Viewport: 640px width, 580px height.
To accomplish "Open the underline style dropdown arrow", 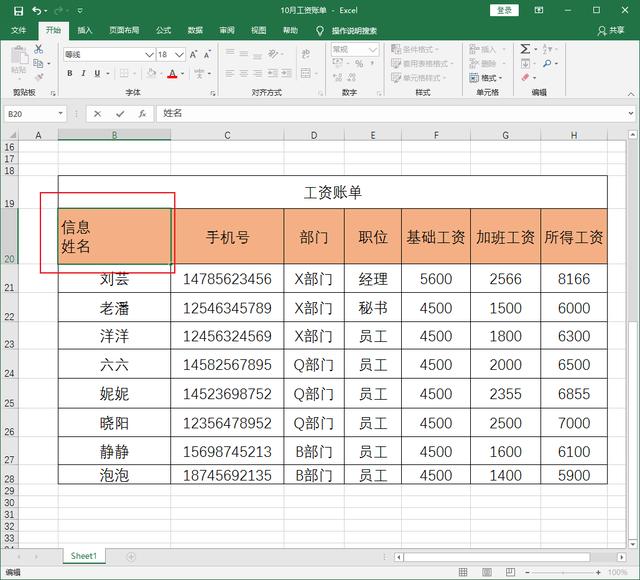I will tap(108, 73).
